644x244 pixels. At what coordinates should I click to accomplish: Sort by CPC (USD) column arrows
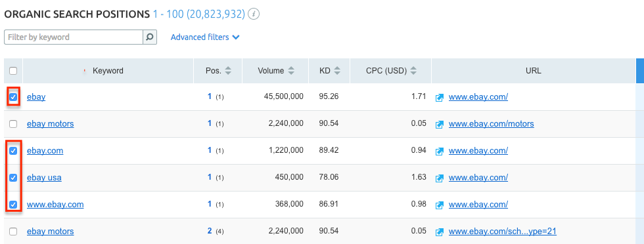(413, 71)
